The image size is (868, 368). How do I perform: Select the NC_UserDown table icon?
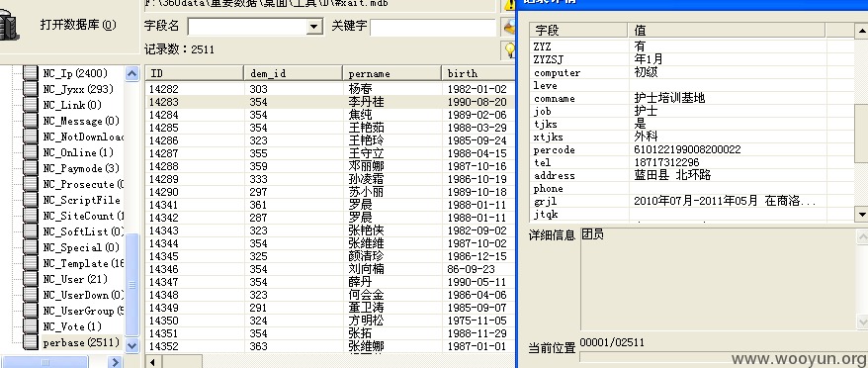pos(30,296)
